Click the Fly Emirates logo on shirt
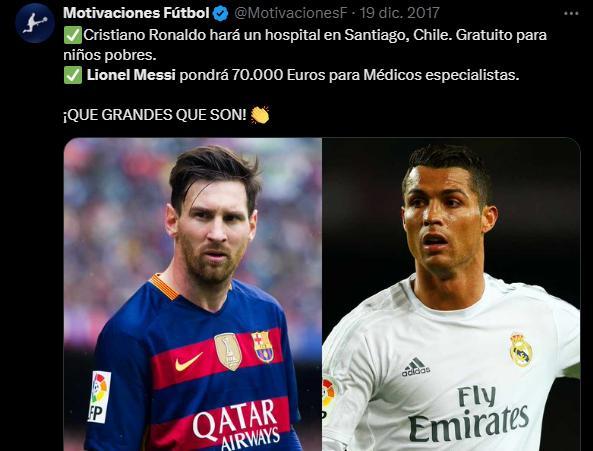 (469, 415)
